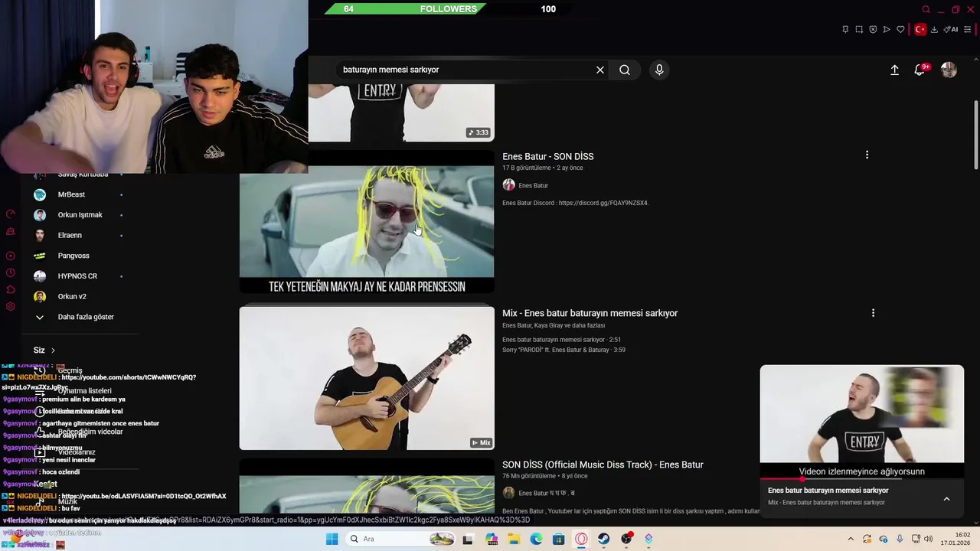This screenshot has height=551, width=980.
Task: Open the ad blocker shield icon
Action: (x=873, y=29)
